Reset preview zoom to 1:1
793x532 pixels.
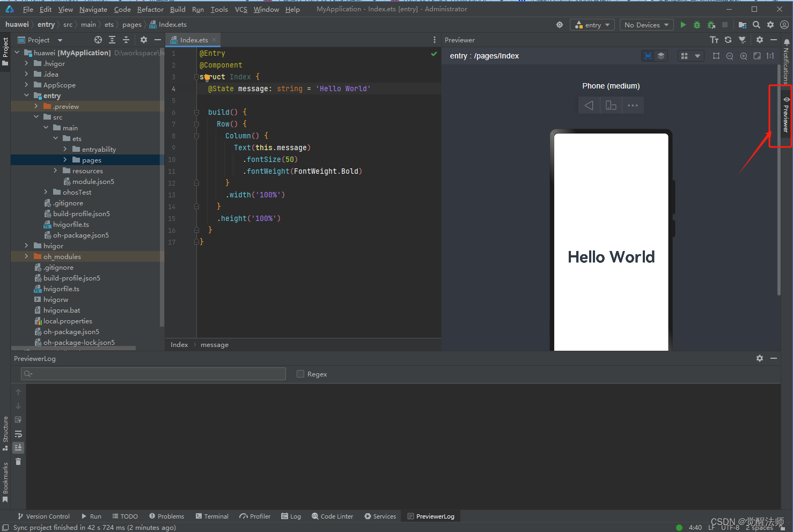point(770,56)
